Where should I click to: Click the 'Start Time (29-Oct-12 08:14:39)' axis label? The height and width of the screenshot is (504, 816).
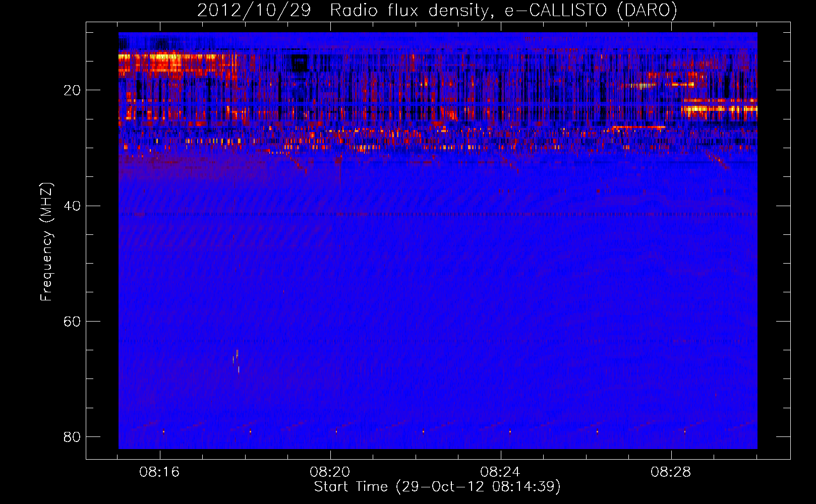click(x=437, y=487)
